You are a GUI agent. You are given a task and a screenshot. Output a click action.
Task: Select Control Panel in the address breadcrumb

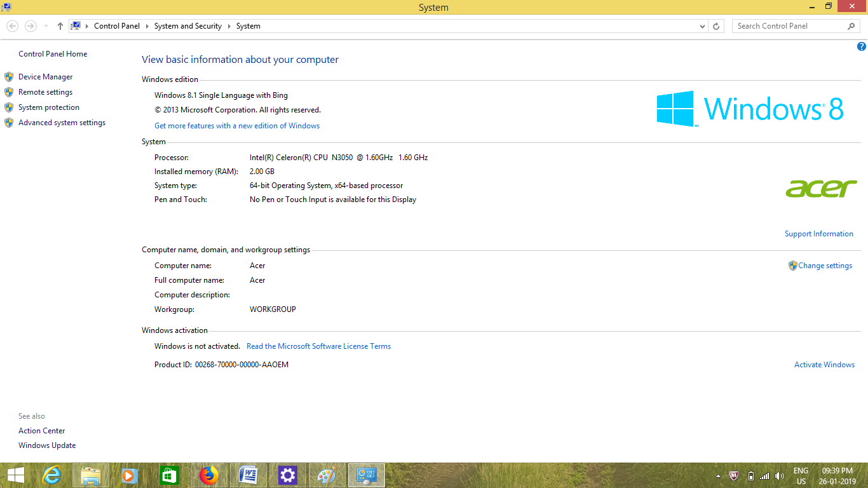(x=117, y=26)
